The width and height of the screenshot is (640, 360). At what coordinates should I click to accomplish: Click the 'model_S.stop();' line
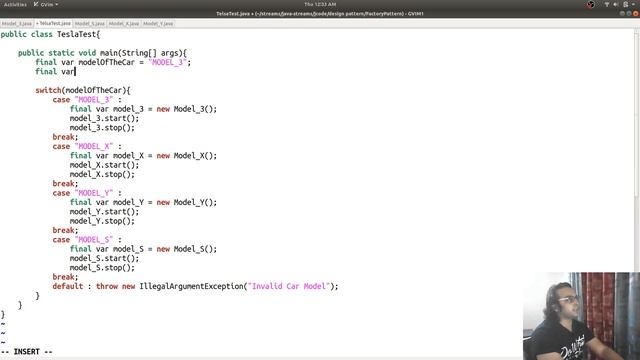102,268
